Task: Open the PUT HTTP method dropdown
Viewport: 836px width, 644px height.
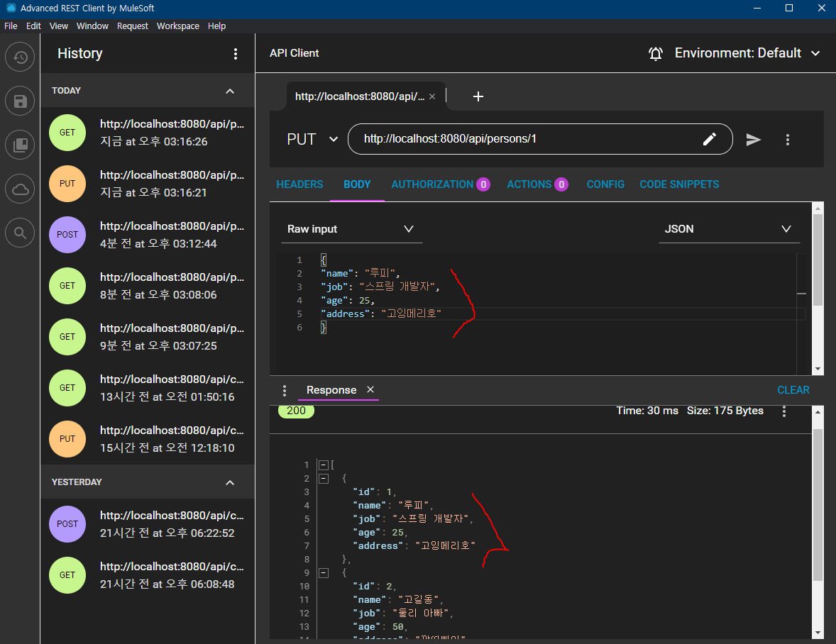Action: (312, 139)
